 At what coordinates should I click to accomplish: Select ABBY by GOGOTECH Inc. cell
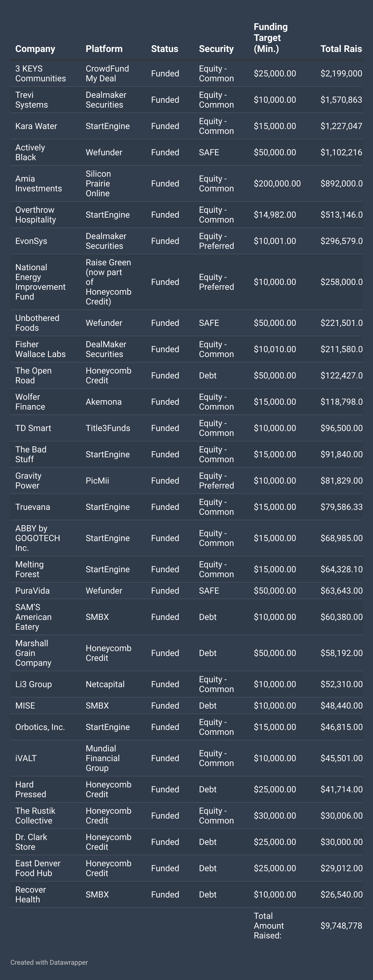point(38,538)
